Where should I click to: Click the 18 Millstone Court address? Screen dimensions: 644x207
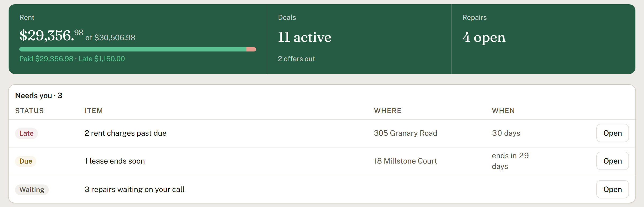tap(406, 161)
